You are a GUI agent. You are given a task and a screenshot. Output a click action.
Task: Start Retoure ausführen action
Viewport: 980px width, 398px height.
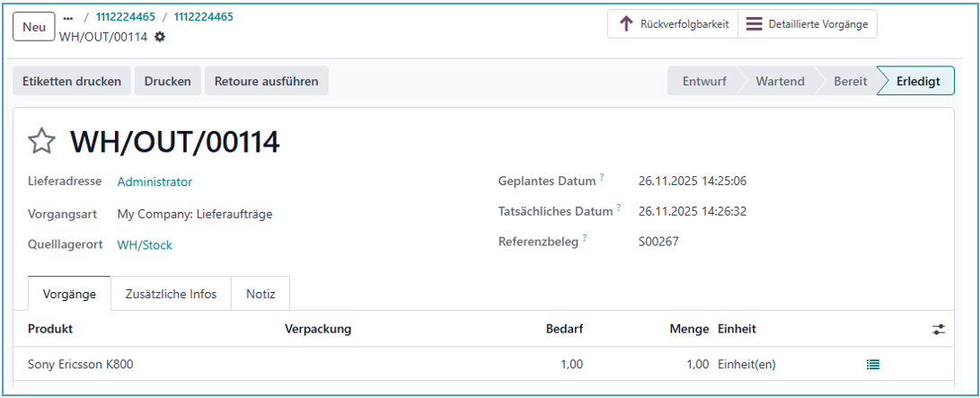(266, 81)
